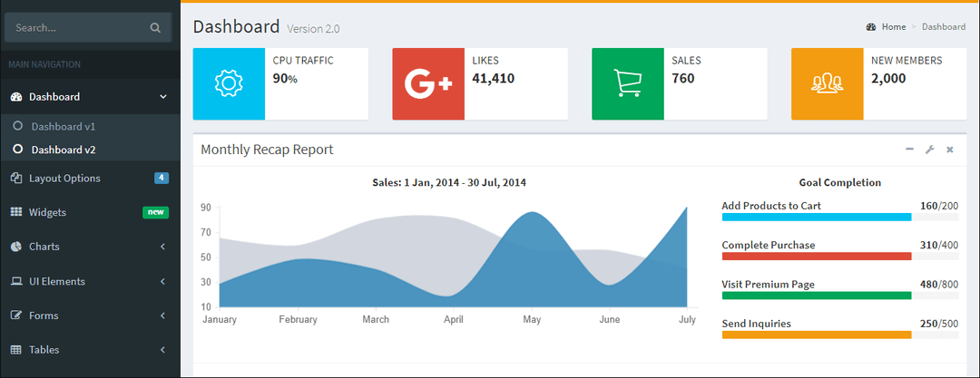
Task: Open the Tables sidebar item
Action: (x=45, y=350)
